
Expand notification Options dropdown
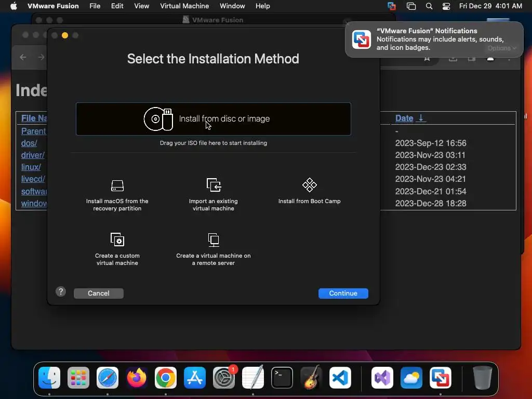[x=502, y=48]
